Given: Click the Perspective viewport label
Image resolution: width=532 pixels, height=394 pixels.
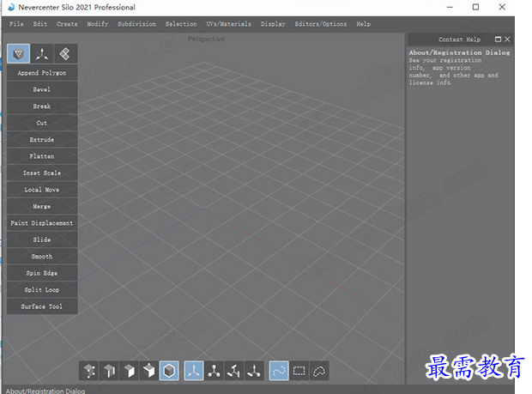Looking at the screenshot, I should point(206,39).
